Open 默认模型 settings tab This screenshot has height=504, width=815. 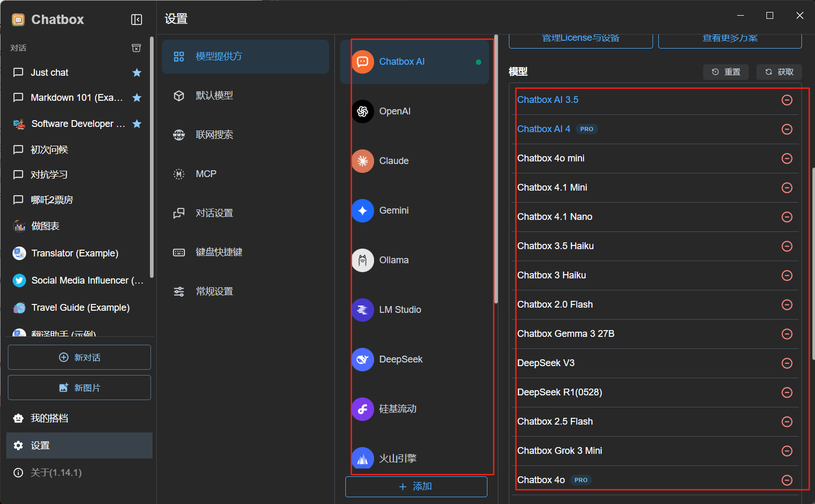click(246, 96)
